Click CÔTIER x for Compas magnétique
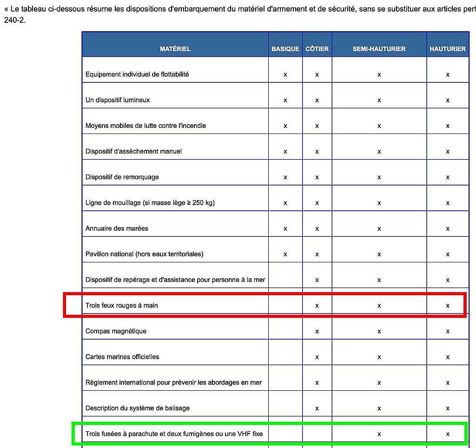The width and height of the screenshot is (476, 448). click(x=317, y=332)
